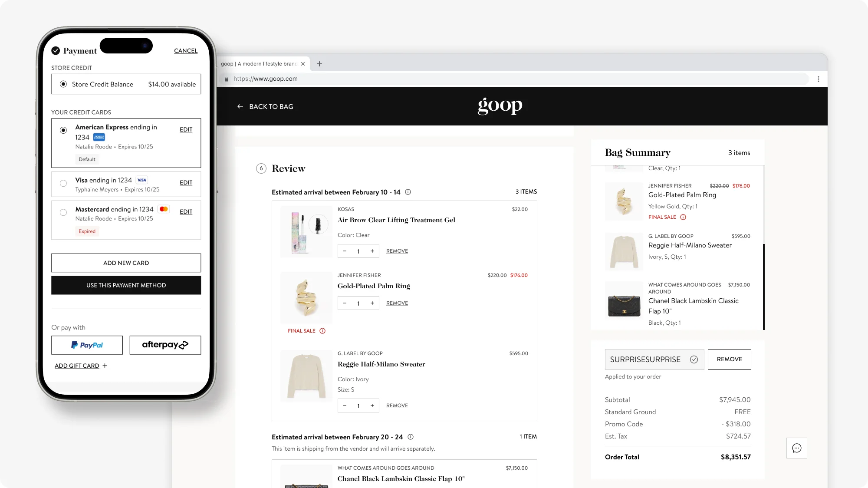Click ADD GIFT CARD plus link

coord(80,366)
